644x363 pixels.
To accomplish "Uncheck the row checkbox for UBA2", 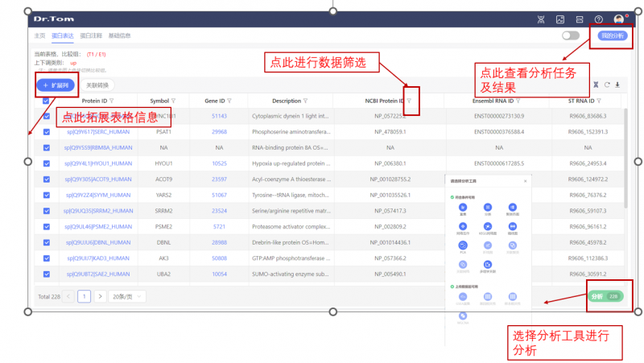I will pos(46,274).
